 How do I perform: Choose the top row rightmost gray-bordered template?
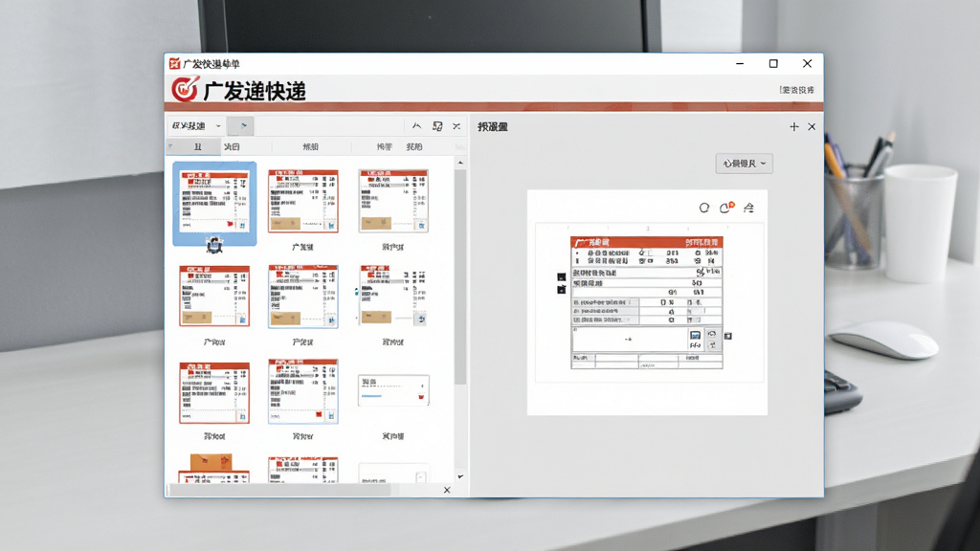(x=393, y=201)
